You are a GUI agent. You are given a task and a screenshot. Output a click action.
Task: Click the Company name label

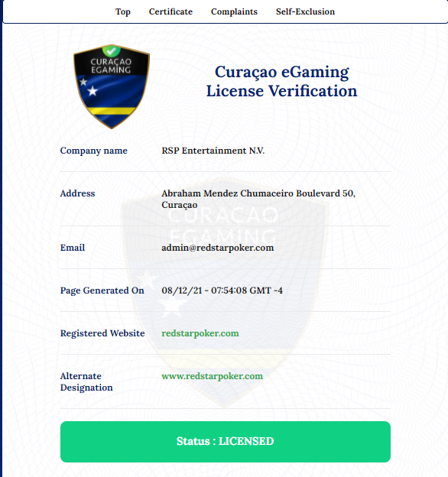[x=94, y=151]
